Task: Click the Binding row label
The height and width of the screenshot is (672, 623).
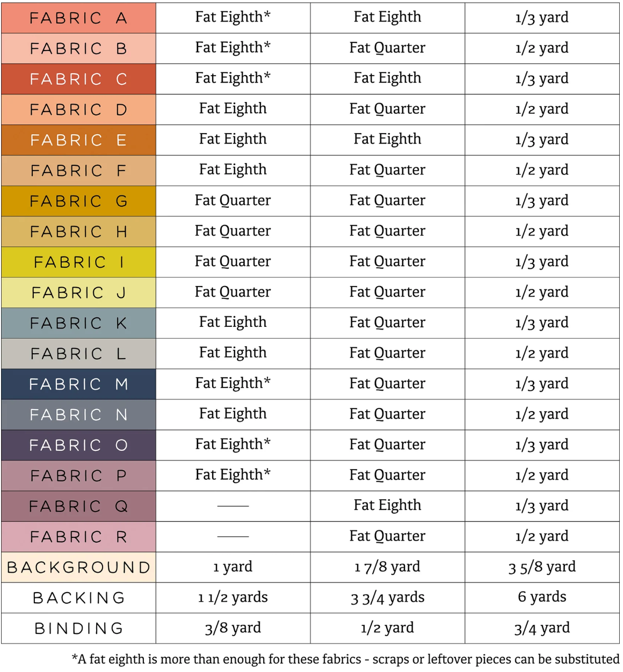Action: 78,629
